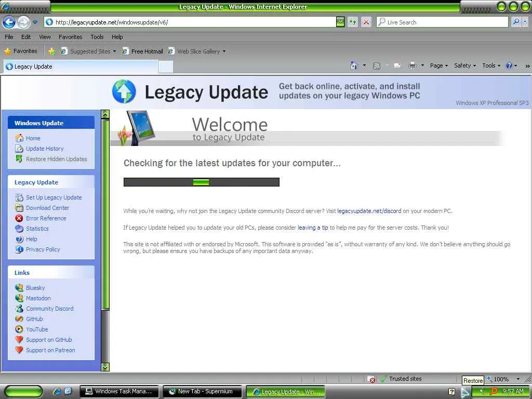This screenshot has width=532, height=399.
Task: Click the Set Up Legacy Update icon
Action: pos(19,197)
